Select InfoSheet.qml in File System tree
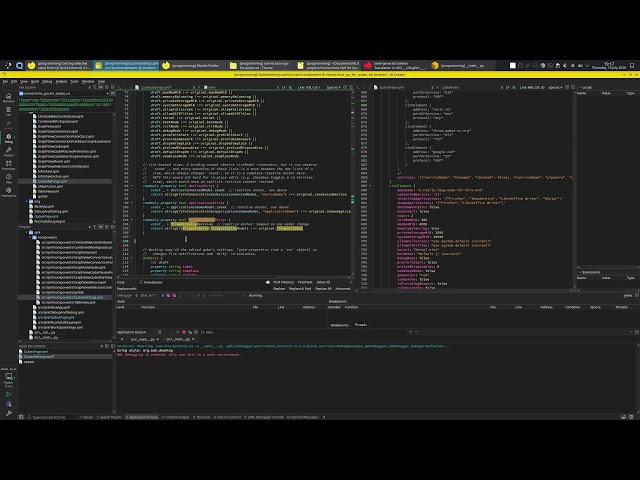This screenshot has height=480, width=640. tap(48, 171)
